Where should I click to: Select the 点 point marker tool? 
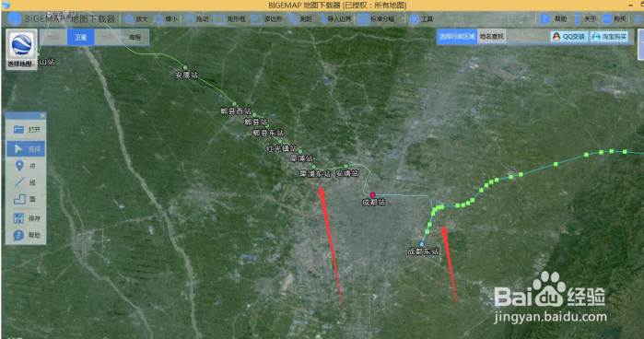pyautogui.click(x=26, y=166)
